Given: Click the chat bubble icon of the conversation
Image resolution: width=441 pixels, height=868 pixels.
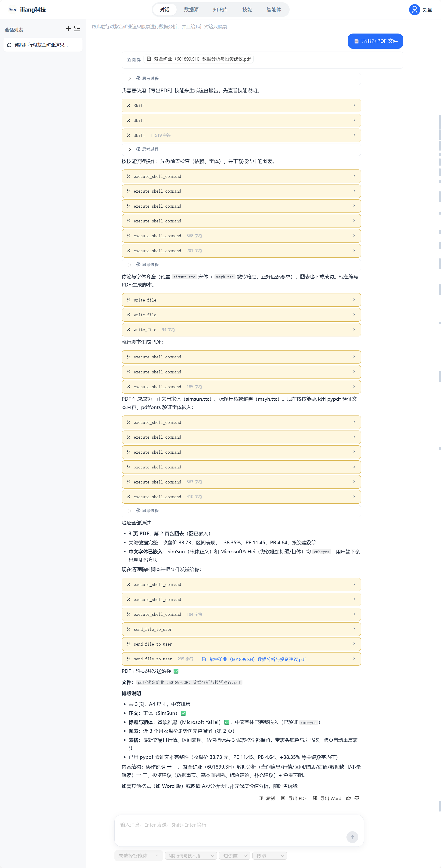Looking at the screenshot, I should click(x=9, y=45).
